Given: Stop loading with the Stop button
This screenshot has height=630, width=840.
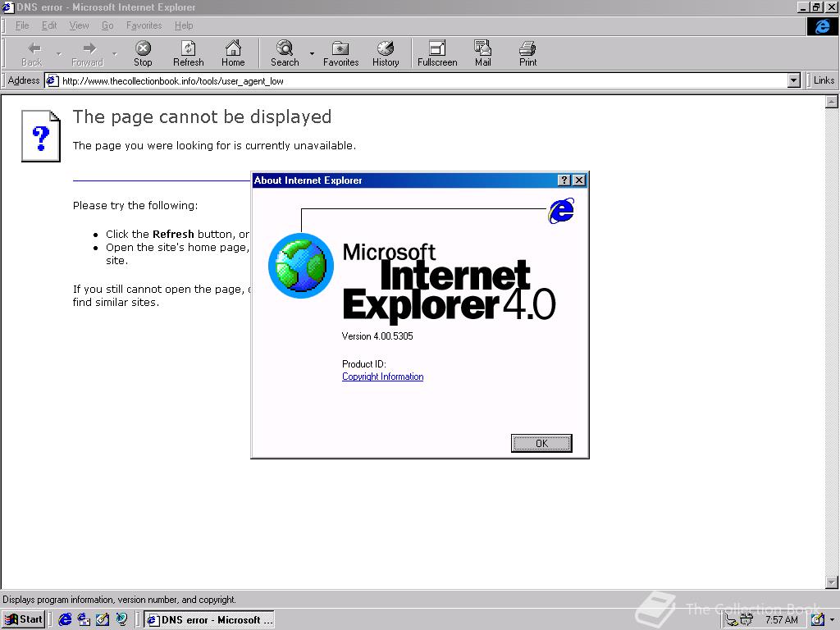Looking at the screenshot, I should coord(143,53).
